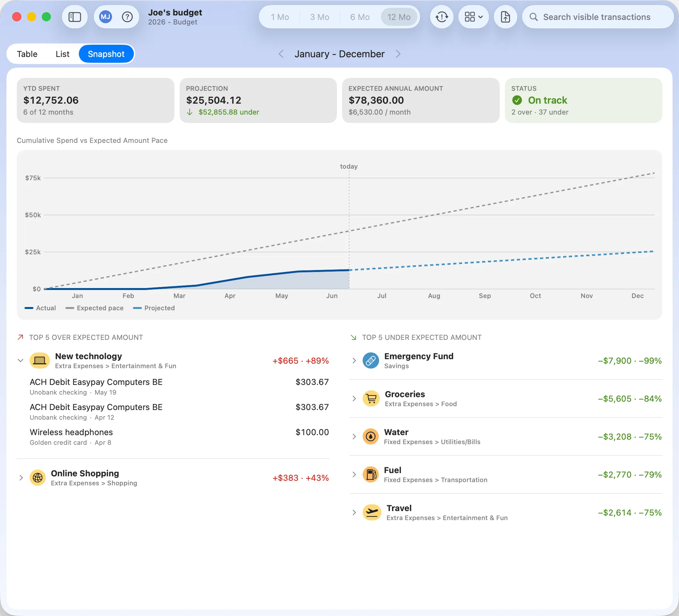Click the Online Shopping category name
The width and height of the screenshot is (679, 616).
coord(85,473)
